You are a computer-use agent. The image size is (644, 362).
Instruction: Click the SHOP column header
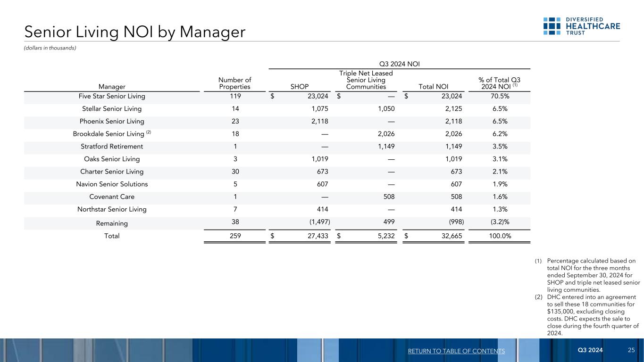[299, 87]
